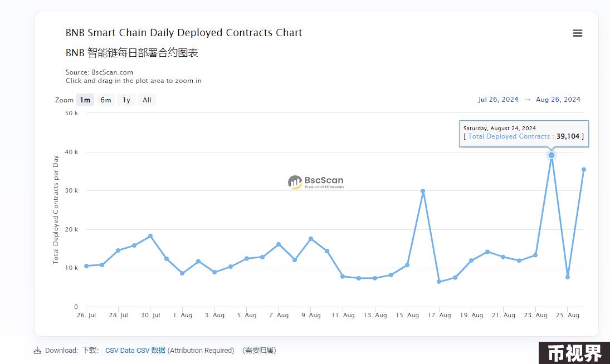Select the All zoom range
The height and width of the screenshot is (364, 610).
pyautogui.click(x=147, y=100)
